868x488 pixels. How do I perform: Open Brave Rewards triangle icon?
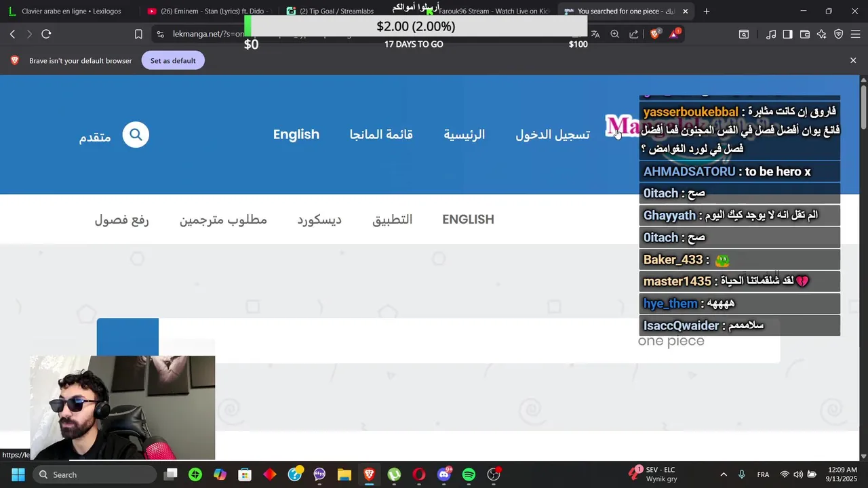pos(675,33)
